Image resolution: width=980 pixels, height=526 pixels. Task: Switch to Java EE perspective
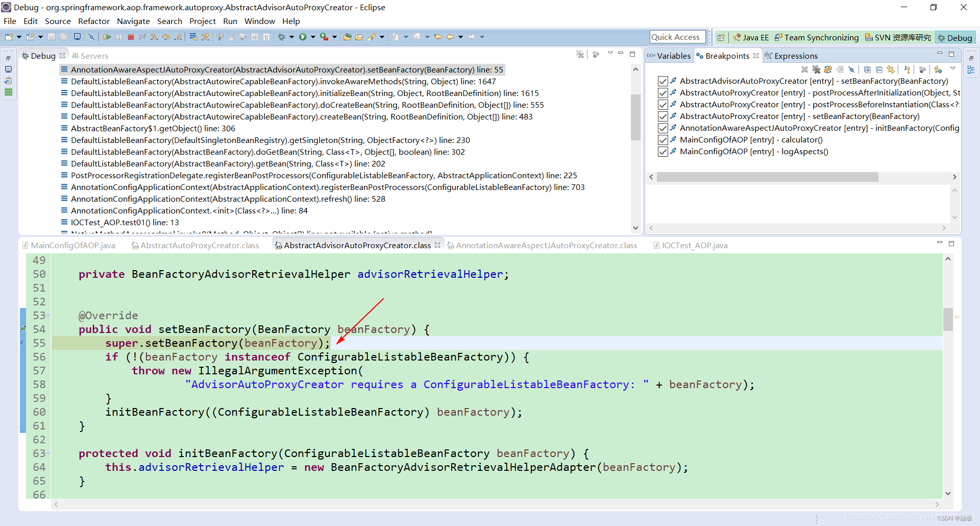tap(751, 37)
